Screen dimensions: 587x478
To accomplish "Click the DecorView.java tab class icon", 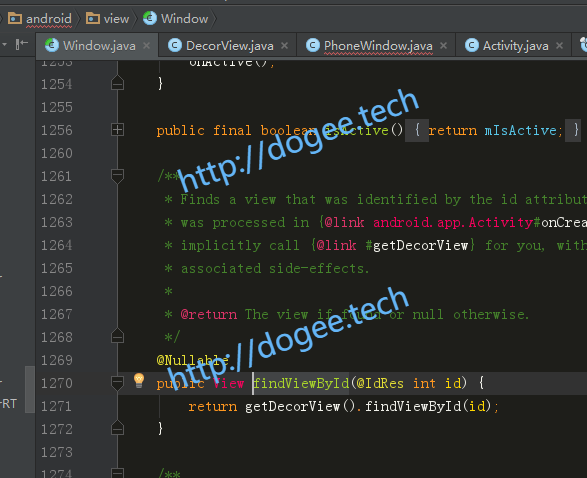I will (x=175, y=45).
